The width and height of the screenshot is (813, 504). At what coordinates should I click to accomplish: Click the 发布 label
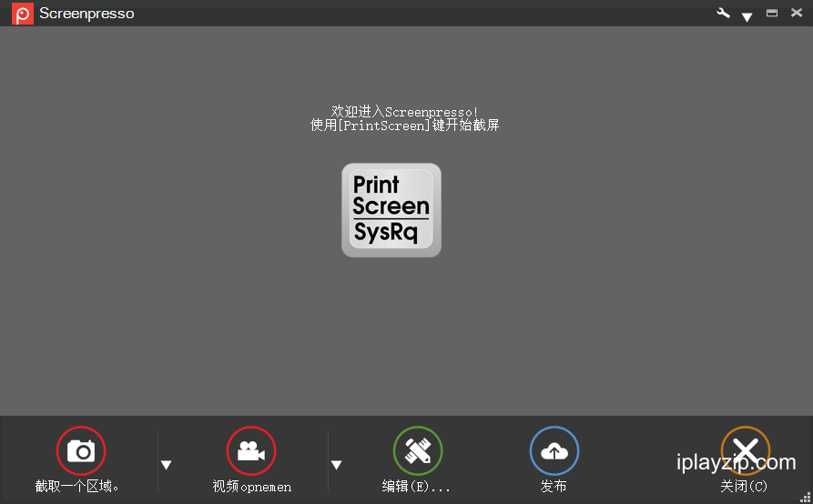point(554,486)
